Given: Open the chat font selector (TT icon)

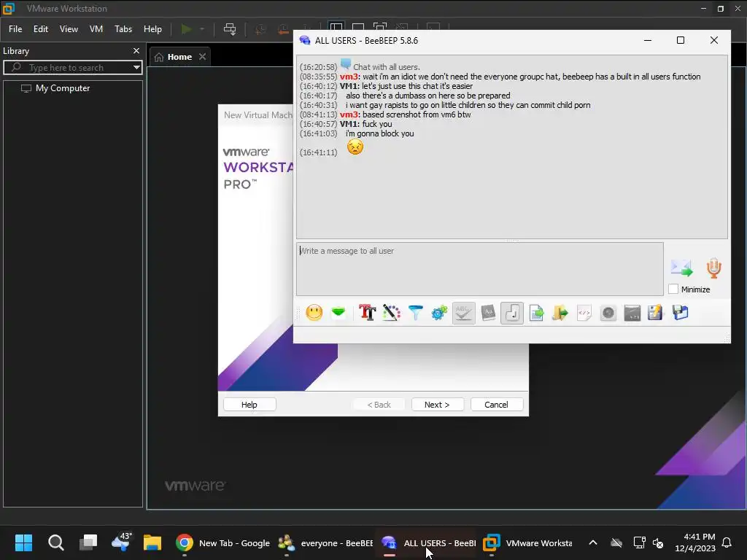Looking at the screenshot, I should [367, 313].
